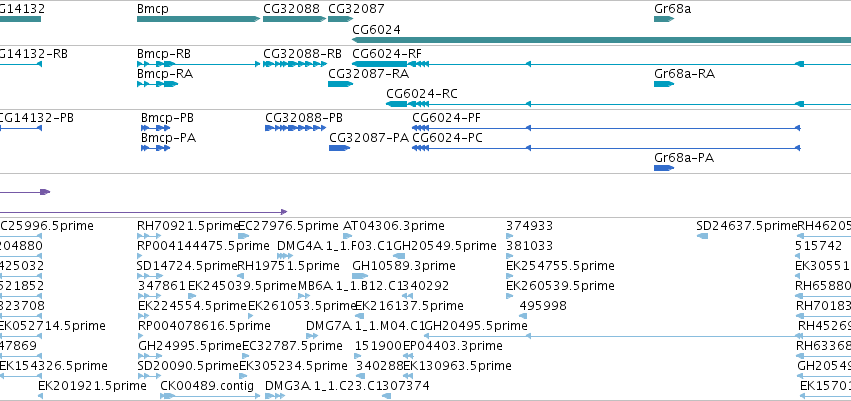Image resolution: width=851 pixels, height=401 pixels.
Task: Select the CG6024-PC protein label
Action: (x=447, y=138)
